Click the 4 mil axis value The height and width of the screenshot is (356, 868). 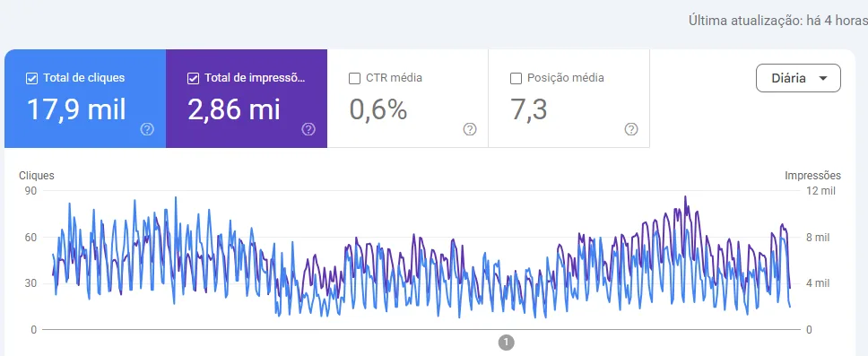(x=818, y=283)
